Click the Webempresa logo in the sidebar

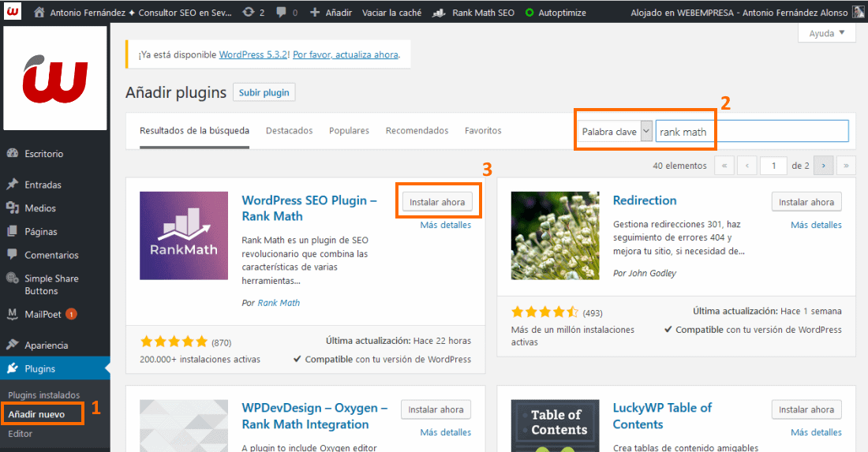point(54,78)
